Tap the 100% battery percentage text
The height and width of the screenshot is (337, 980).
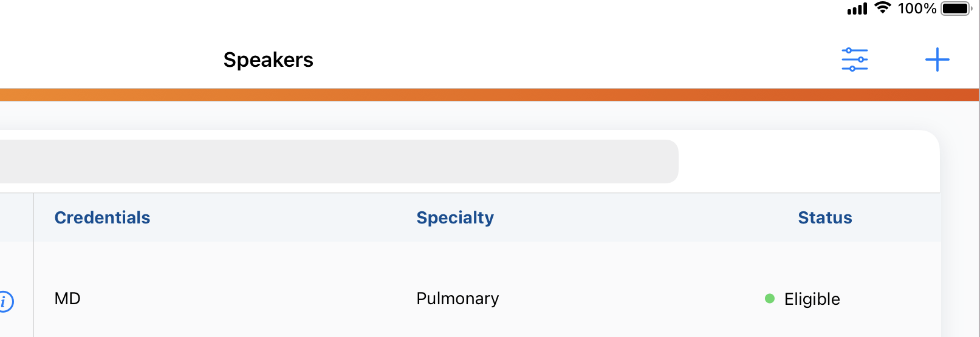pyautogui.click(x=917, y=9)
